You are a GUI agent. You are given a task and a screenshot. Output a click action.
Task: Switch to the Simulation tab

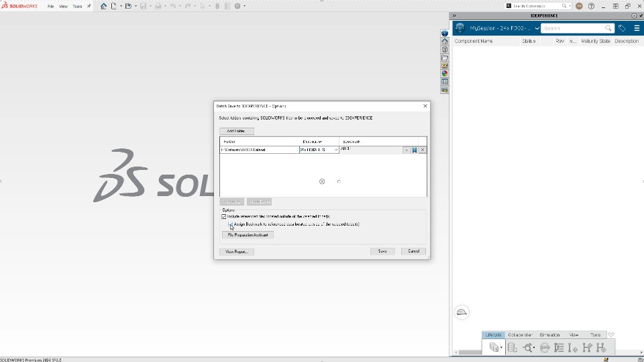(549, 335)
